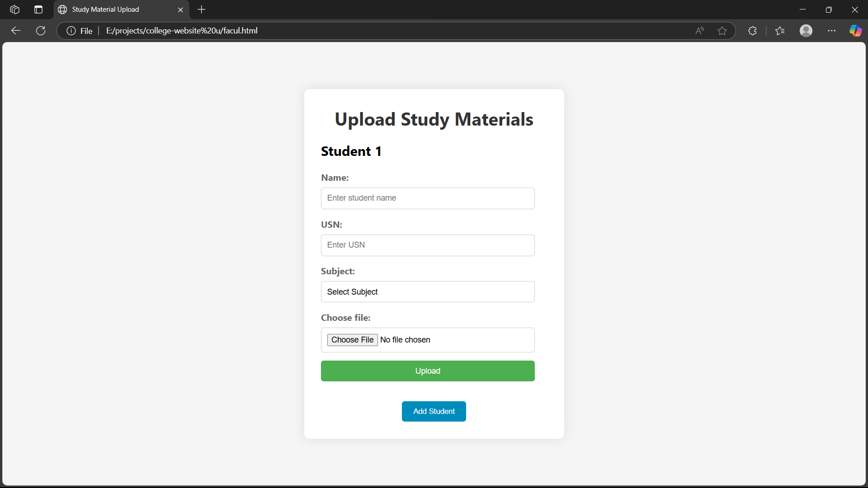The width and height of the screenshot is (868, 488).
Task: Open the Workspaces icon in title bar
Action: [14, 9]
